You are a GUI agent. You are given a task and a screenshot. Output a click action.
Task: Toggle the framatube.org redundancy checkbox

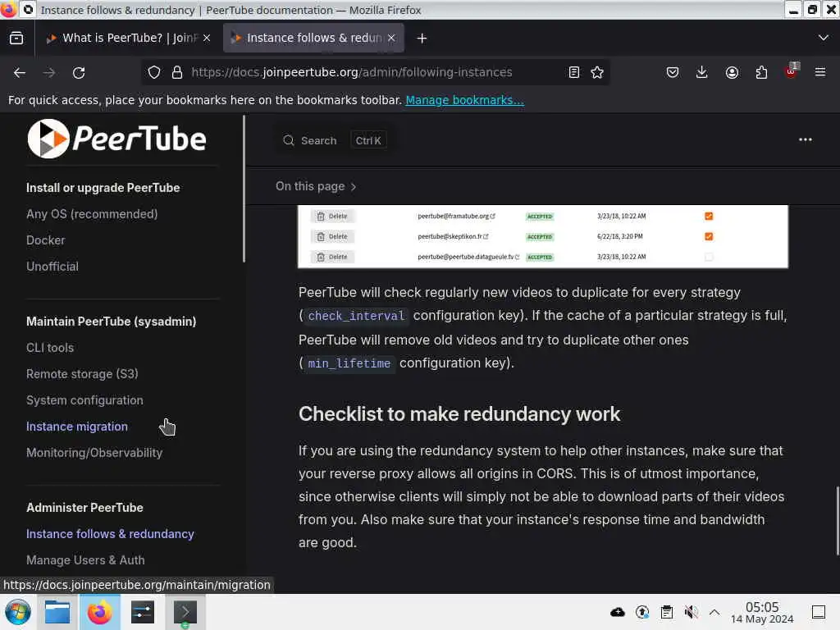(709, 216)
